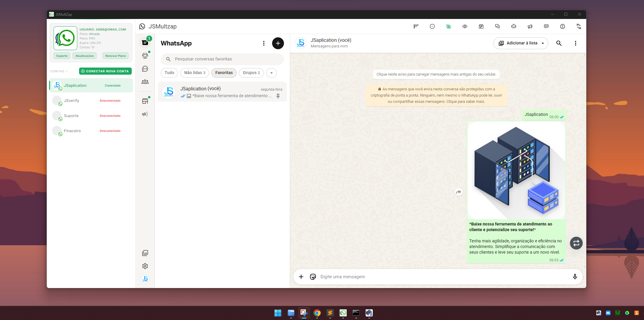Open chat header three-dot options menu
This screenshot has width=644, height=320.
tap(576, 43)
